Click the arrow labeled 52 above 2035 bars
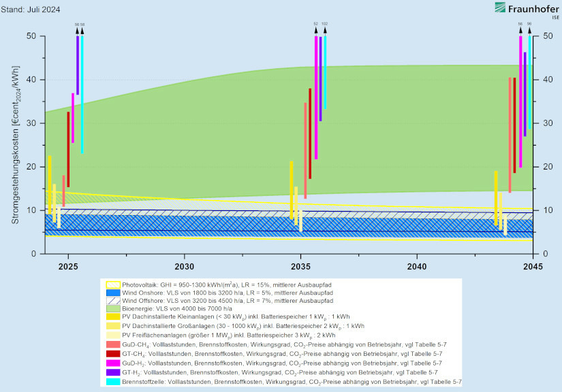The image size is (562, 392). click(315, 30)
